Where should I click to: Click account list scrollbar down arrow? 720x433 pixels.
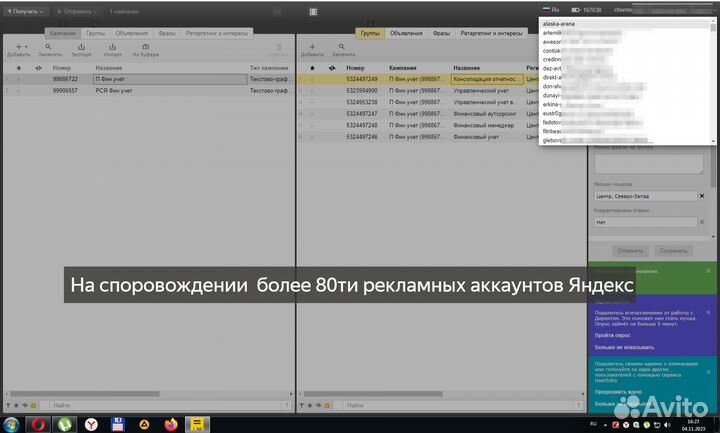click(713, 141)
